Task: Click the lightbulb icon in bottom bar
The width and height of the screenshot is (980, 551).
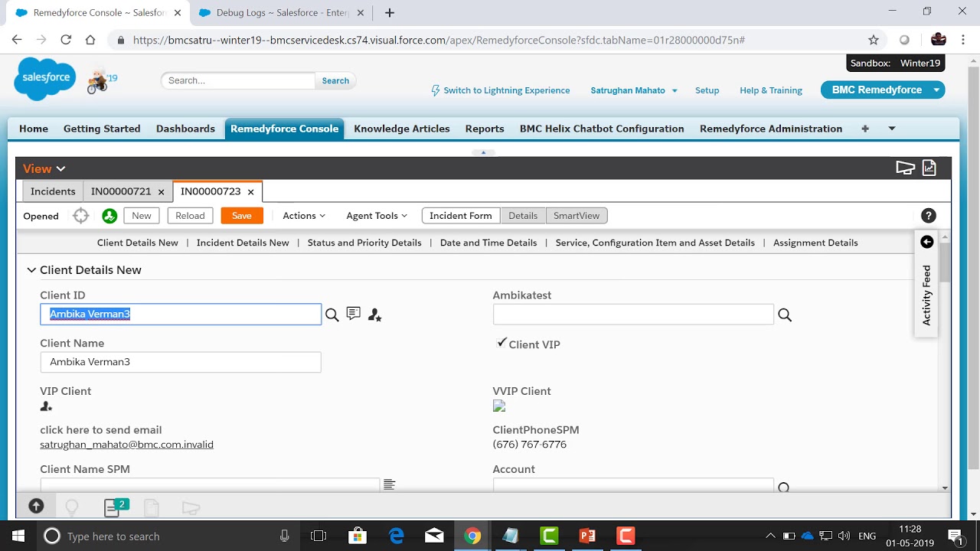Action: [72, 507]
